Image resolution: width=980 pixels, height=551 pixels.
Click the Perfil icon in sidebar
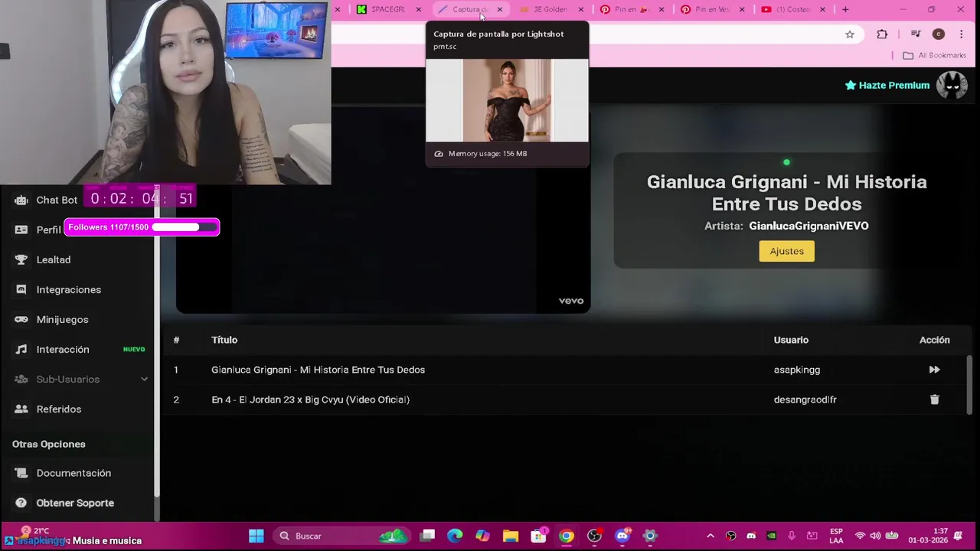click(21, 230)
